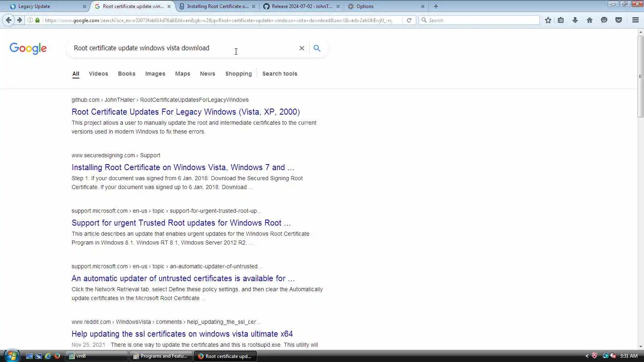Viewport: 644px width, 362px height.
Task: Open the Firefox hamburger menu
Action: 636,20
